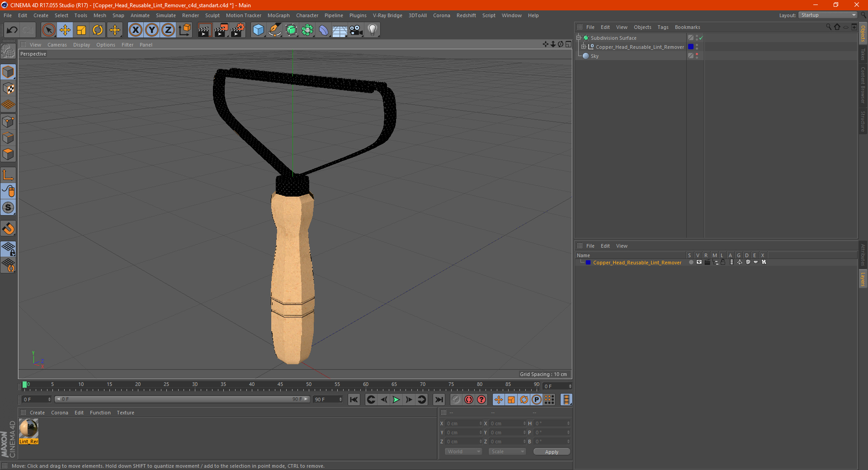The height and width of the screenshot is (470, 868).
Task: Open the spline pen tool
Action: (274, 30)
